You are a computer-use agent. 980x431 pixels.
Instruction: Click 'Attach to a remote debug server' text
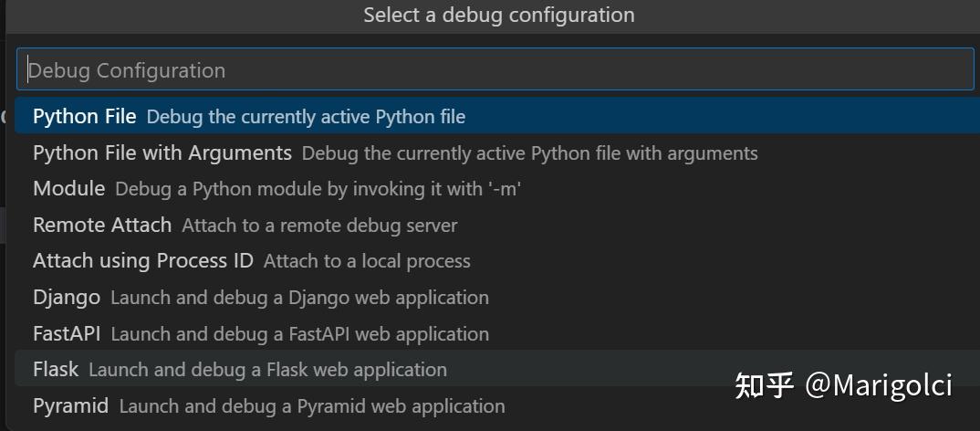[319, 226]
